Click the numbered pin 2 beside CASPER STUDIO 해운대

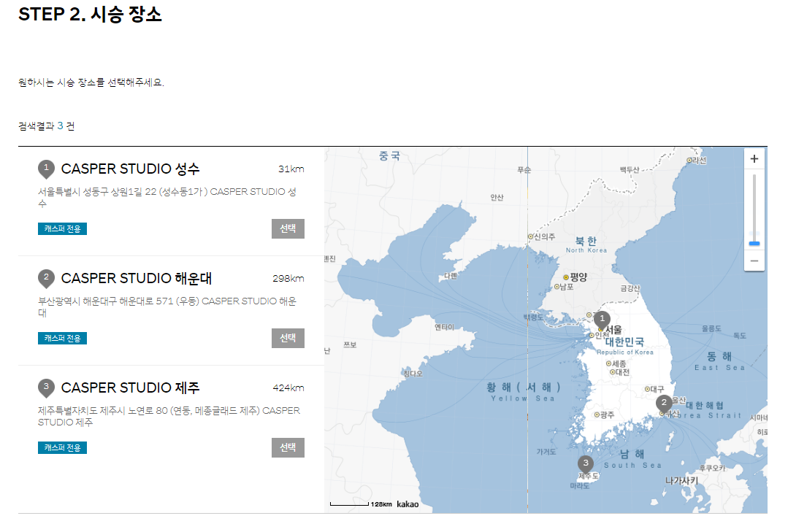46,278
